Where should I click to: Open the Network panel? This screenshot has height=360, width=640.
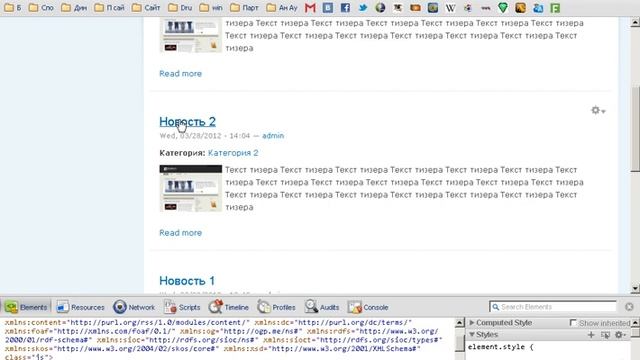pyautogui.click(x=134, y=307)
